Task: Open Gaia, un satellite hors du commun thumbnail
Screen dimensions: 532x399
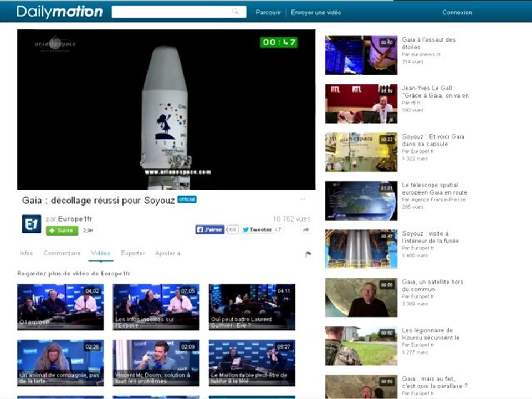Action: [x=361, y=298]
